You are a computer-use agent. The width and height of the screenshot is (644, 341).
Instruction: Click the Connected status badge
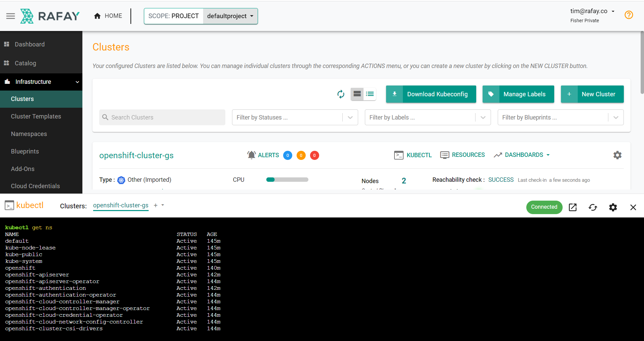[544, 207]
